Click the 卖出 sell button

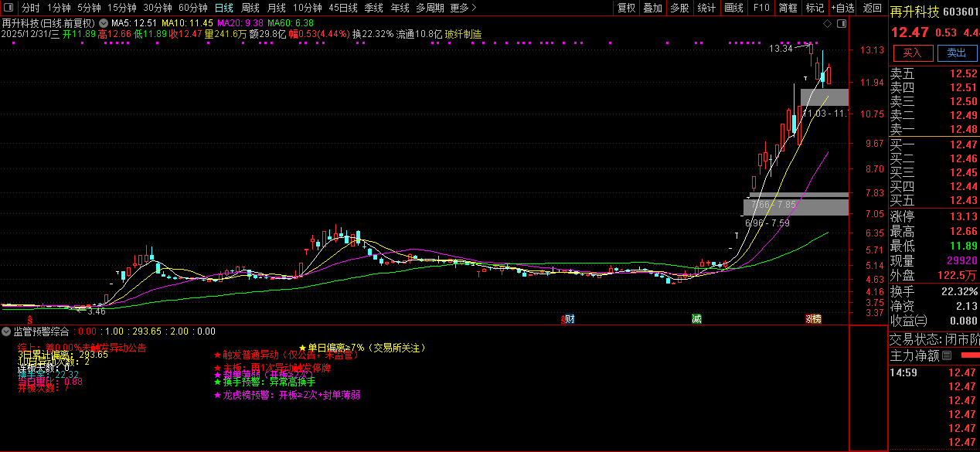point(957,53)
